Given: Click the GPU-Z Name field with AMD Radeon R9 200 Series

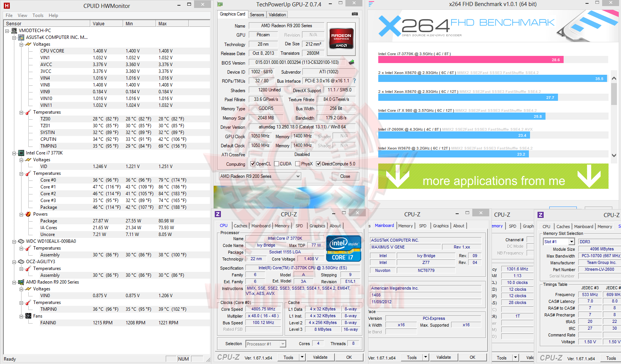Looking at the screenshot, I should [287, 26].
